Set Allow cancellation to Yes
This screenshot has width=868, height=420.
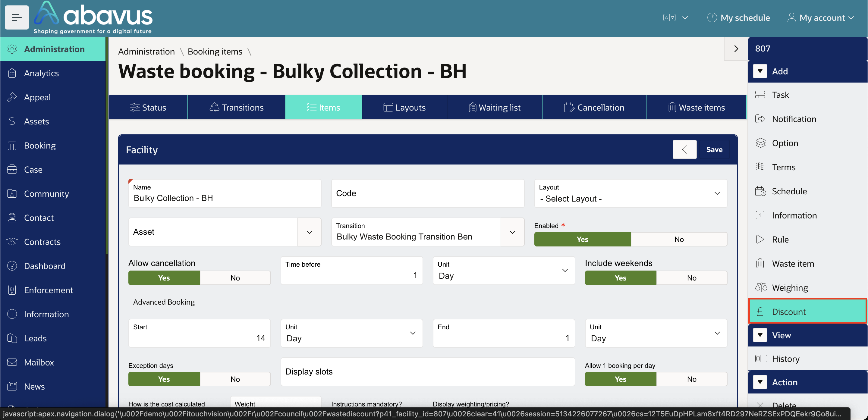[x=164, y=278]
